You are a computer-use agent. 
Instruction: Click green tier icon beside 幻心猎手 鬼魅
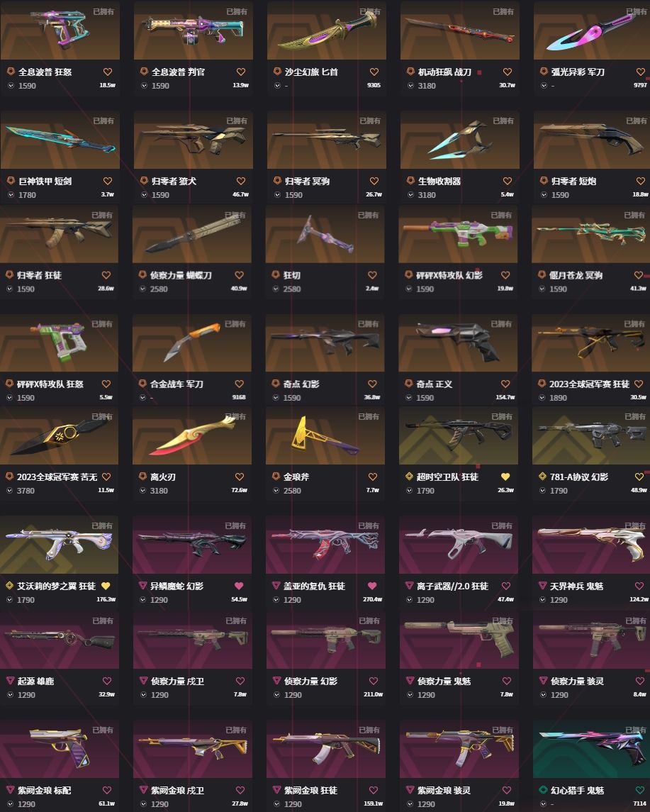(x=543, y=790)
